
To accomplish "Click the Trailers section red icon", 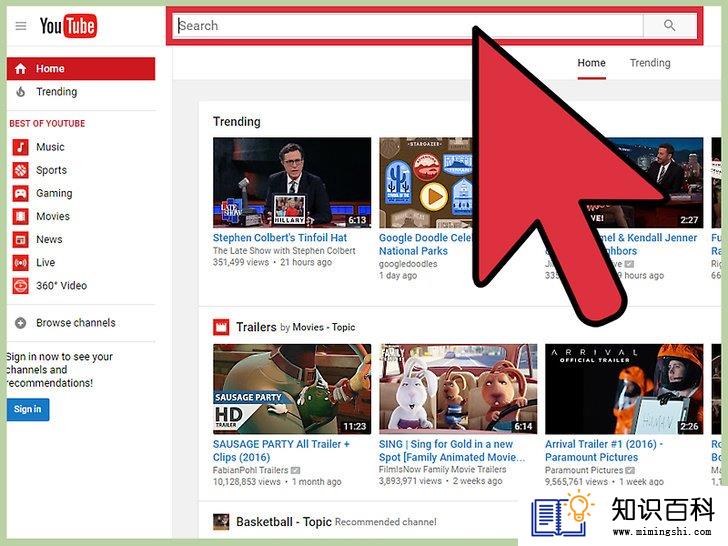I will click(221, 327).
